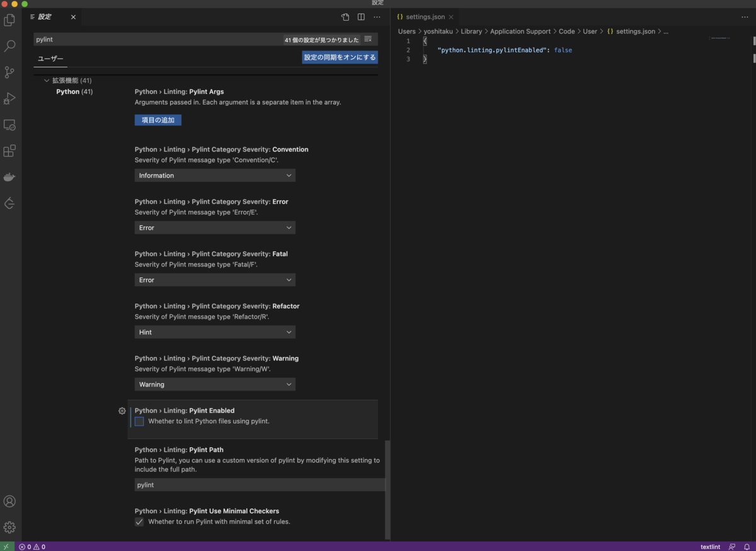
Task: Open notifications bell in status bar
Action: click(x=747, y=547)
